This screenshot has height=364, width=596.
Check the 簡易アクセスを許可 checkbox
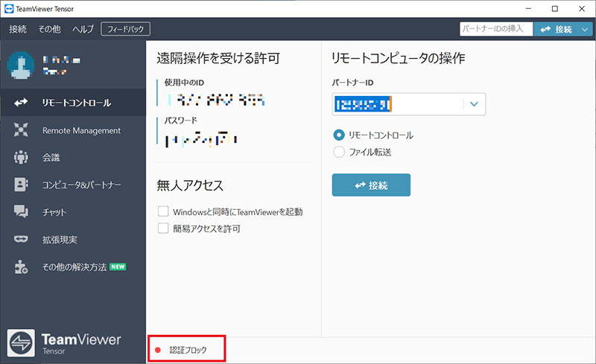[x=163, y=229]
